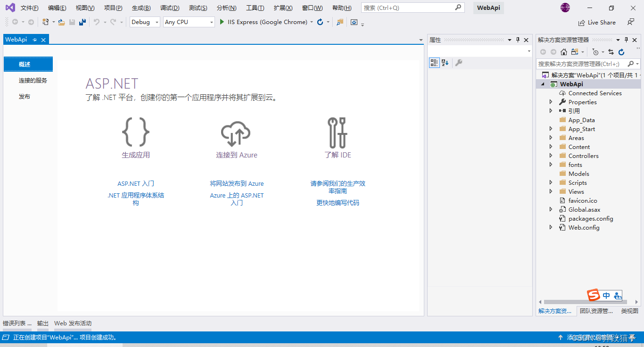Toggle alphabetical sort in Properties panel

click(x=445, y=63)
